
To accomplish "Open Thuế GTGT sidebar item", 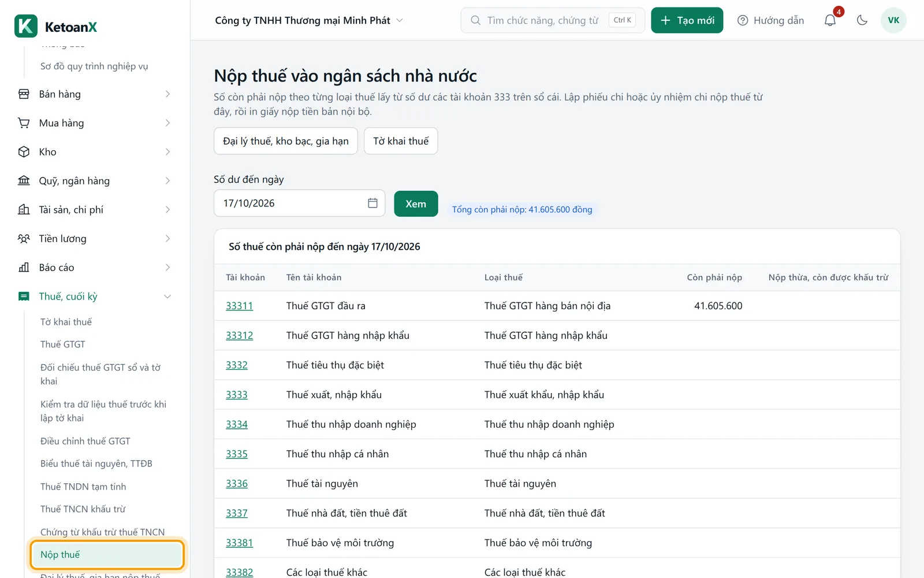I will [x=63, y=344].
